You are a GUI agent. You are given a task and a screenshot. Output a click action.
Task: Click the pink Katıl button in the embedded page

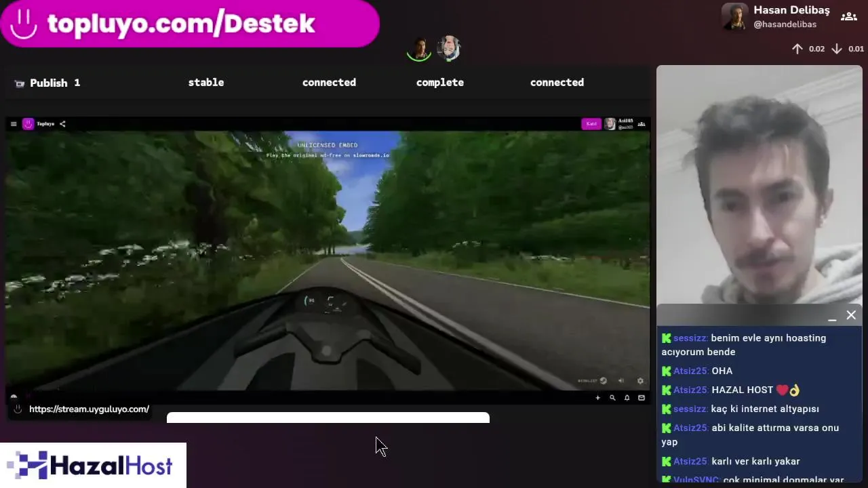coord(591,124)
